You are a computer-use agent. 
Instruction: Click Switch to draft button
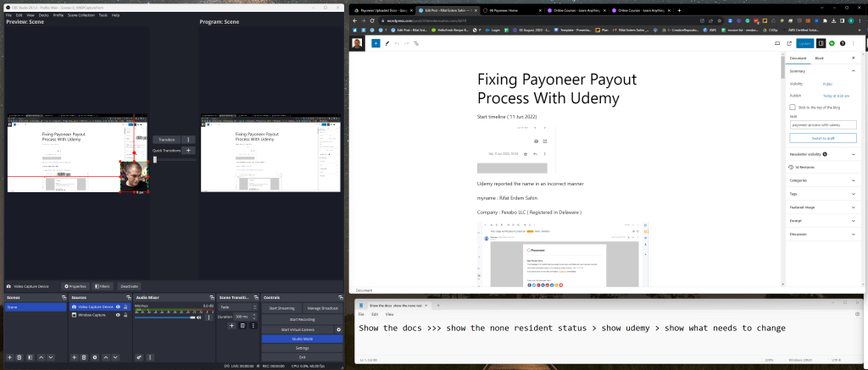pyautogui.click(x=822, y=138)
